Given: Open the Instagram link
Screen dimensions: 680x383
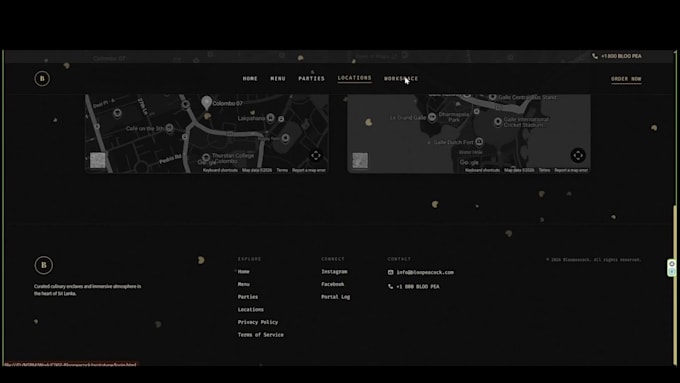Looking at the screenshot, I should [334, 272].
